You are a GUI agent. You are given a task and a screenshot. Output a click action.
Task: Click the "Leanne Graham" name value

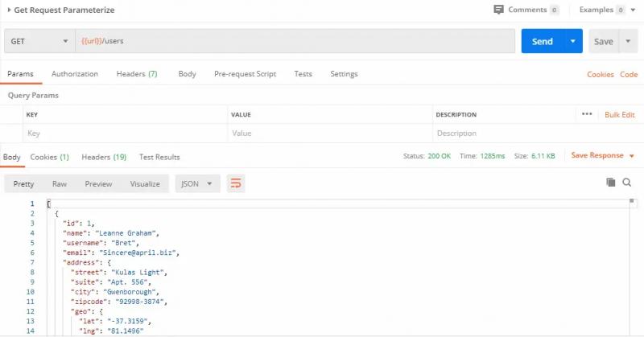pyautogui.click(x=126, y=232)
